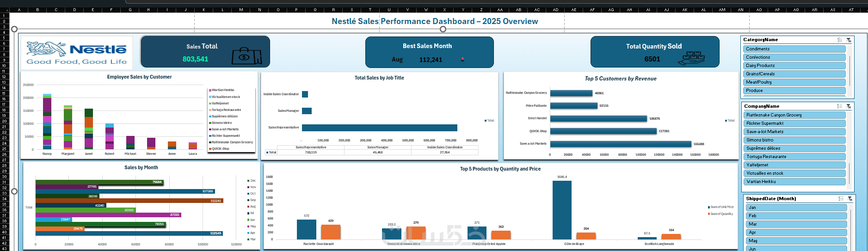This screenshot has height=251, width=868.
Task: Toggle multi-select on the ShippedDate (Month) slicer
Action: tap(841, 199)
